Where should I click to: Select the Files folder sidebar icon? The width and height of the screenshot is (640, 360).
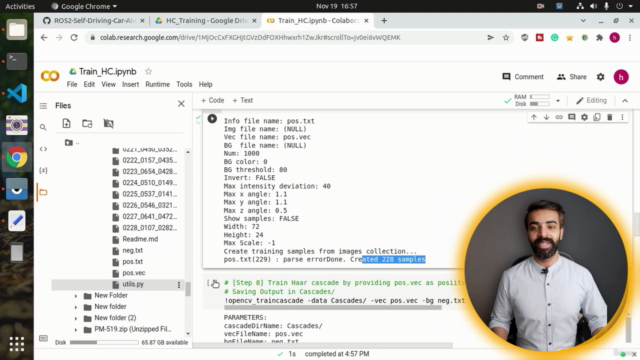43,192
